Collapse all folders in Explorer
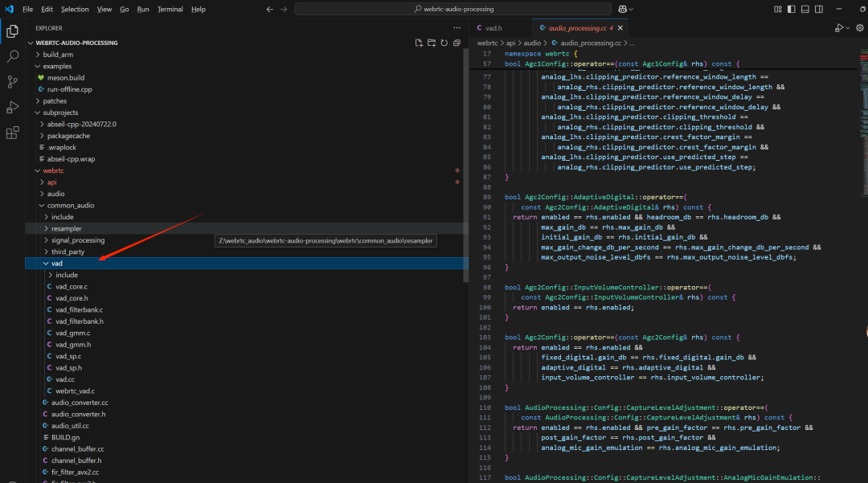 pos(457,43)
